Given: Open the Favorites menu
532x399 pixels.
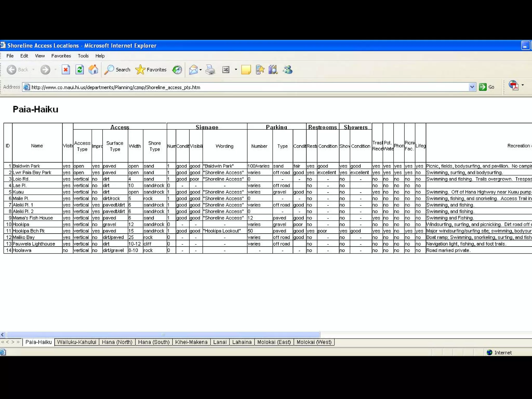Looking at the screenshot, I should [61, 56].
